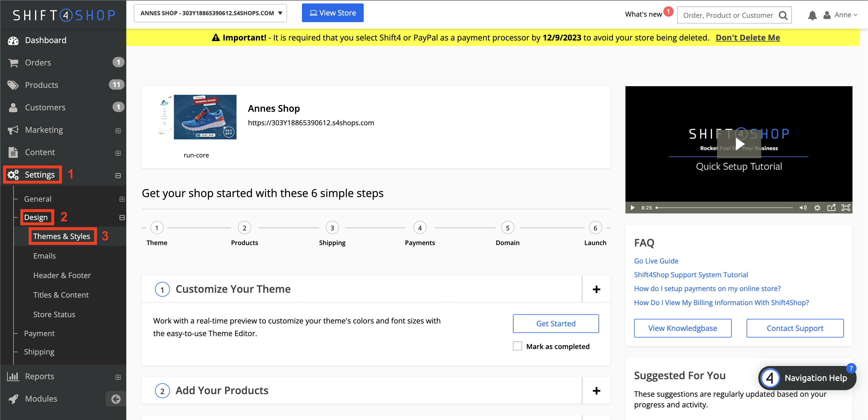This screenshot has width=868, height=420.
Task: Open View My Billing Information link
Action: 721,303
